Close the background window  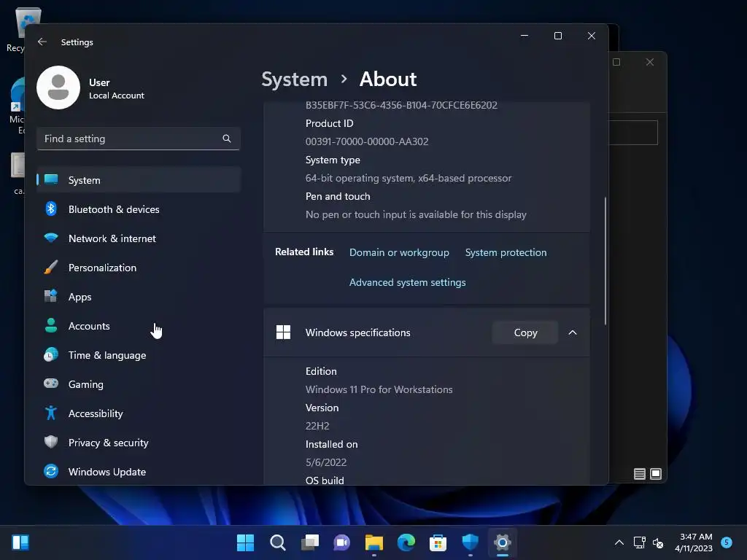(649, 62)
